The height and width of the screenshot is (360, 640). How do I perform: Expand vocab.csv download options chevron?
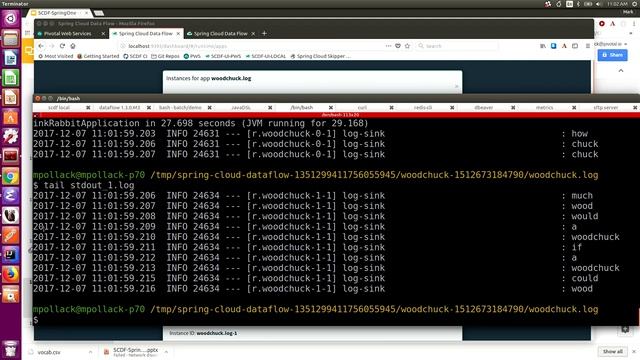90,351
